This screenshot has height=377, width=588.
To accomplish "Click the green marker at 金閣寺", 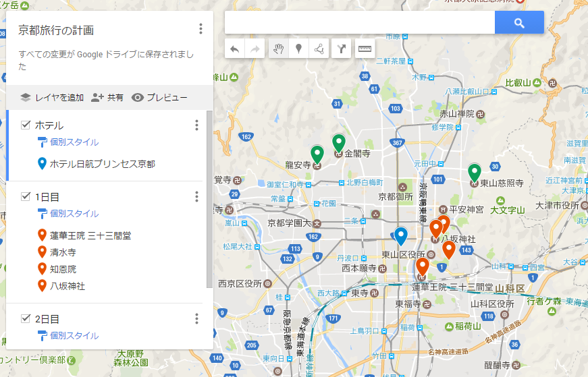I will [339, 144].
